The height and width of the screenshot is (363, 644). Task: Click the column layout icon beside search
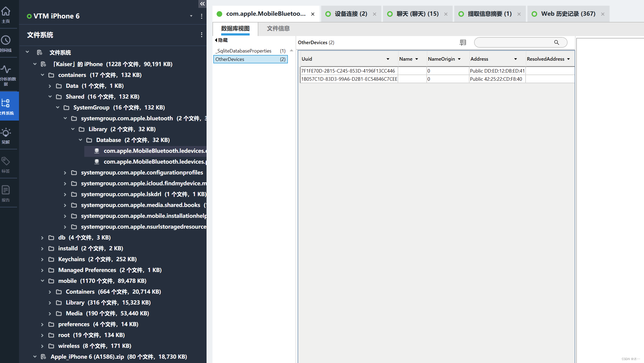pos(463,43)
